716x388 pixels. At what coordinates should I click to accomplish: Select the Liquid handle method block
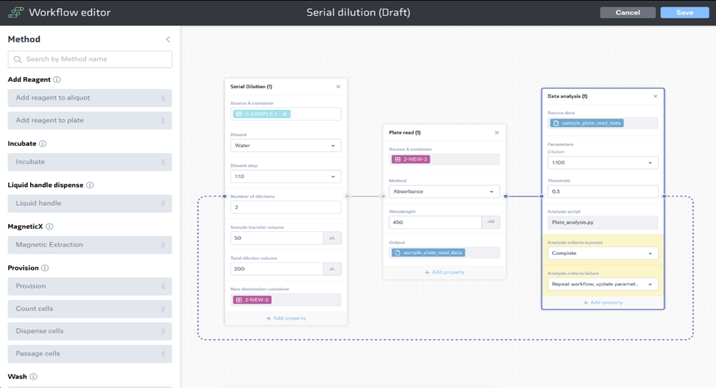tap(90, 203)
